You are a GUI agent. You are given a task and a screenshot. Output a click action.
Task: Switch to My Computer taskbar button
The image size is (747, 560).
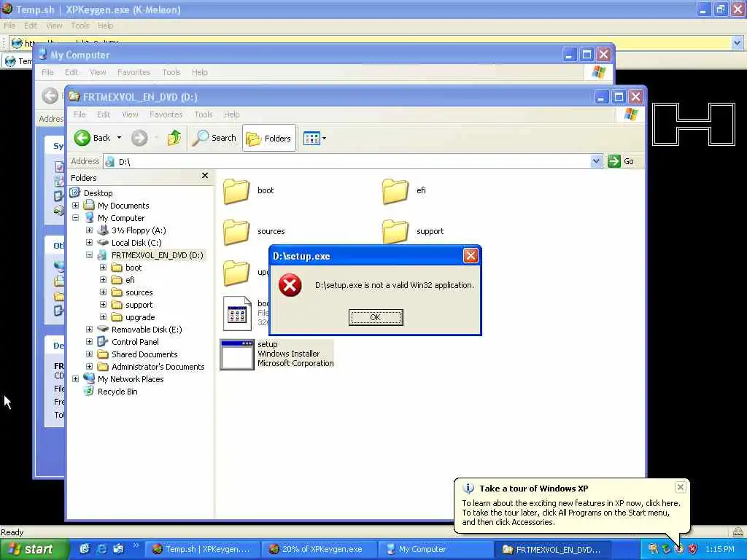point(436,549)
